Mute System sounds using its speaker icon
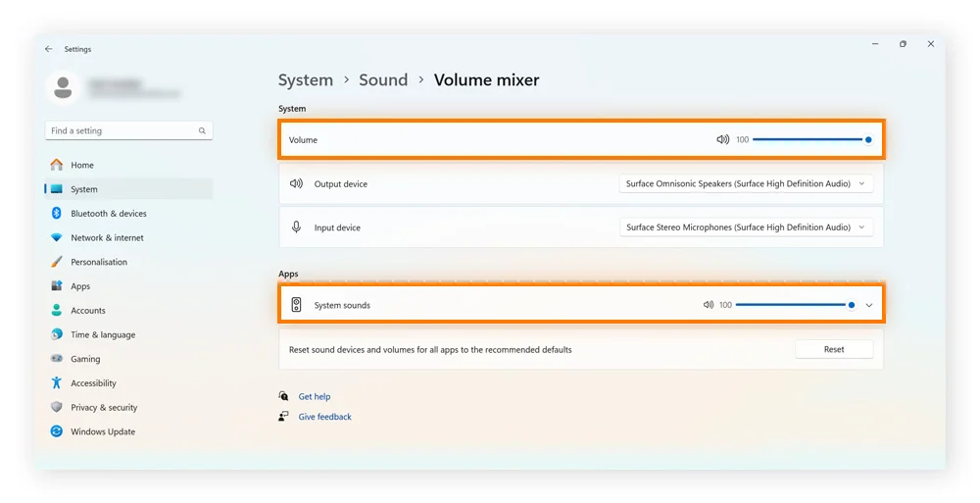Screen dimensions: 980x503 click(x=708, y=305)
